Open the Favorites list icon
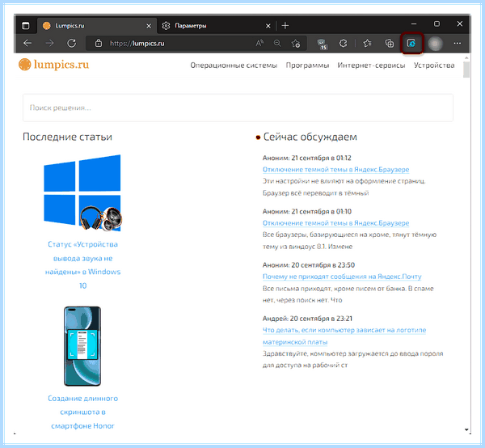This screenshot has height=448, width=485. coord(367,44)
